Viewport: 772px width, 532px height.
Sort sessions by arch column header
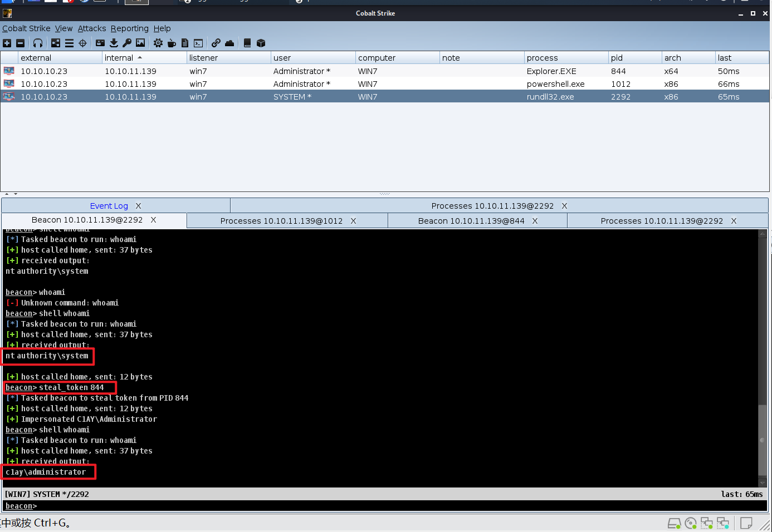tap(688, 57)
